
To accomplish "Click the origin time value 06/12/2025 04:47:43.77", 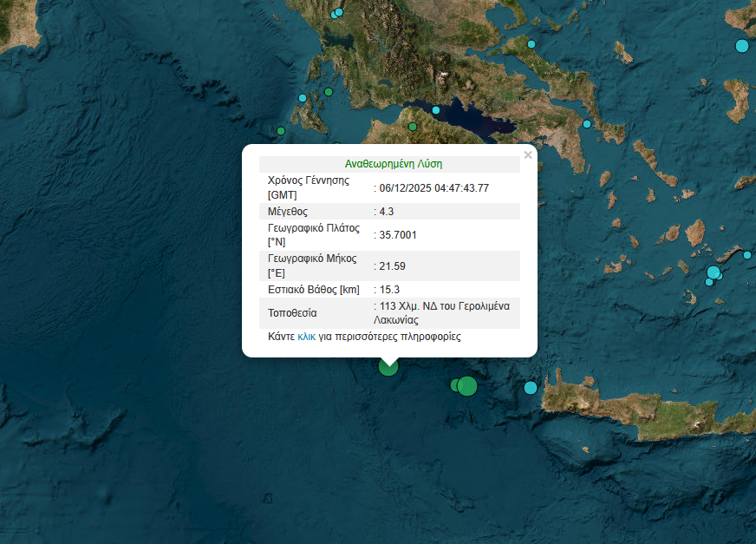I will tap(433, 187).
